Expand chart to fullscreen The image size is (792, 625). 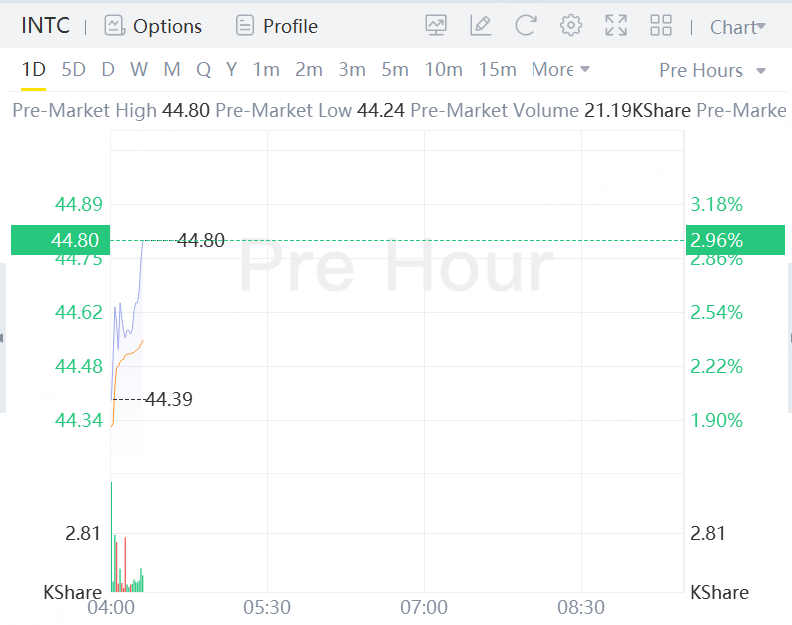[616, 26]
